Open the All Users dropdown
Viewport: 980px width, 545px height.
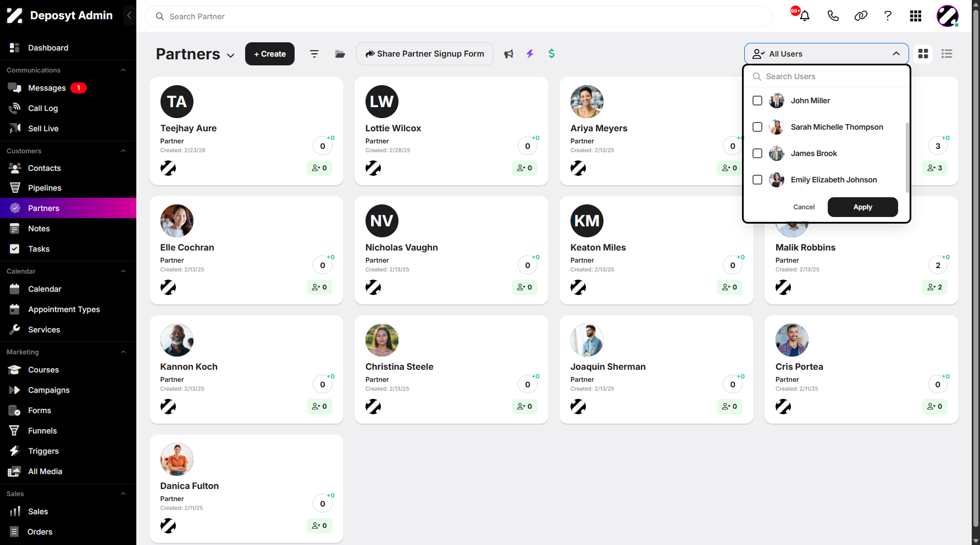click(826, 54)
